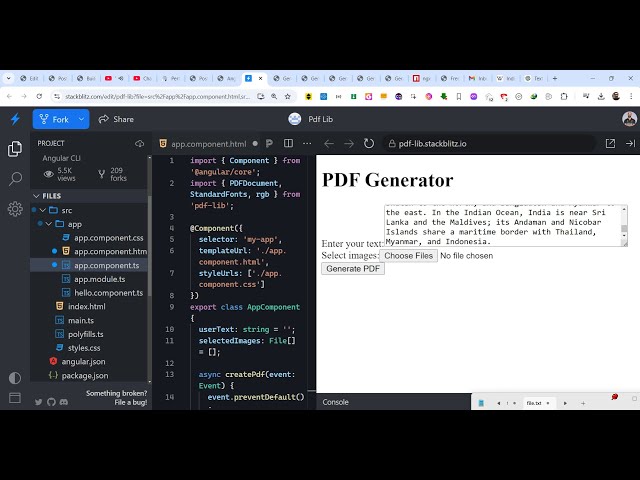Click the Choose Files button
The height and width of the screenshot is (480, 640).
coord(408,256)
